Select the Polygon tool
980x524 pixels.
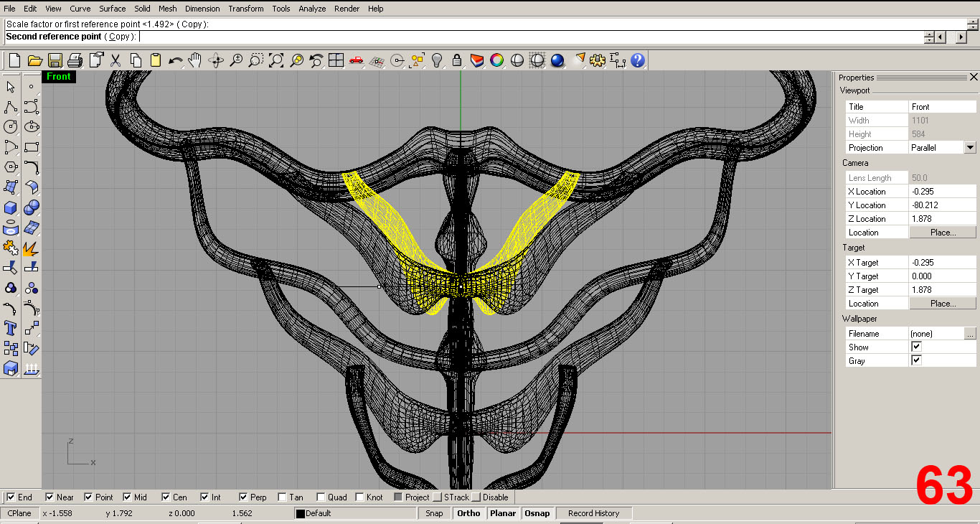[x=11, y=167]
